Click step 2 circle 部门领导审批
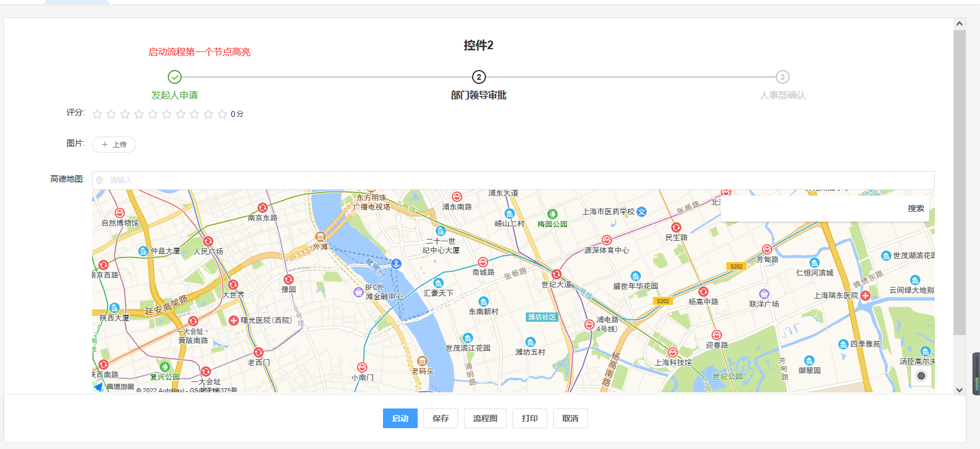Screen dimensions: 980x449 (478, 77)
